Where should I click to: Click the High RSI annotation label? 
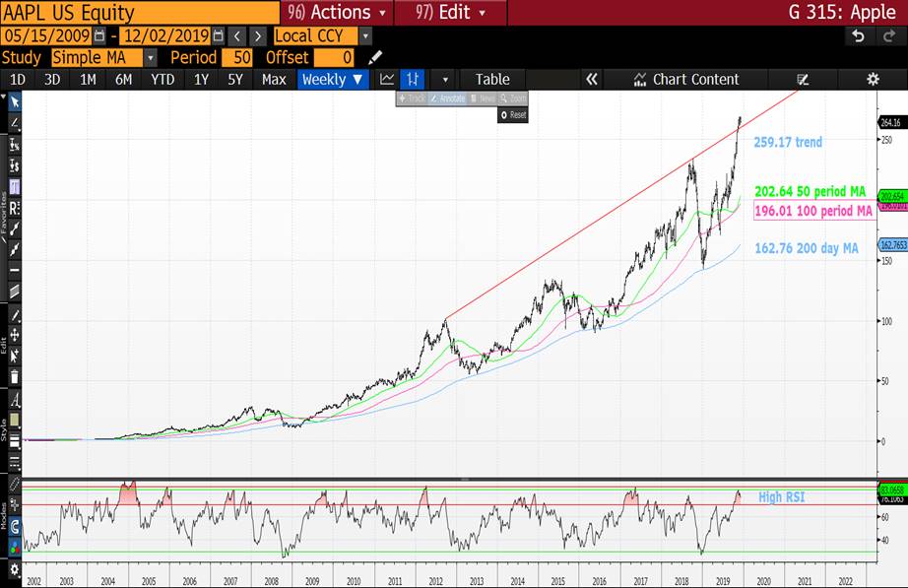781,497
